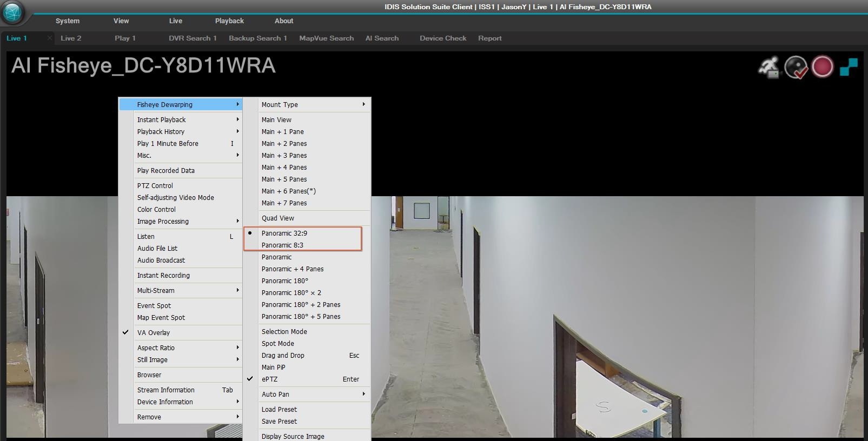Click the camera checkmark status icon
The image size is (868, 441).
[796, 68]
